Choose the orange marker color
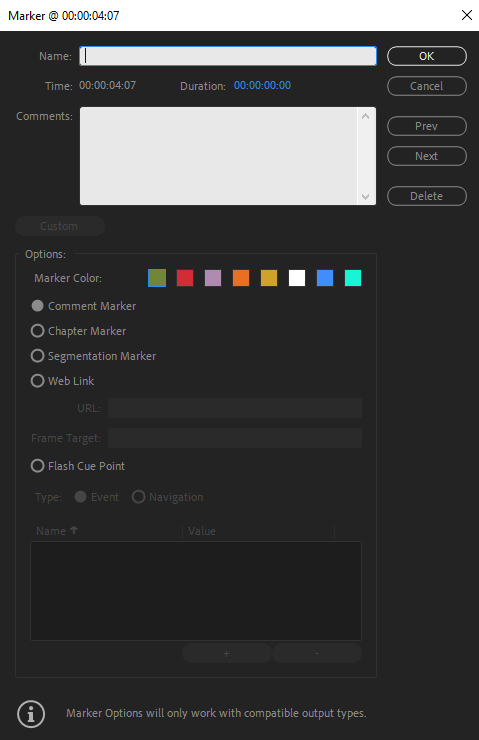This screenshot has width=479, height=740. (x=241, y=278)
